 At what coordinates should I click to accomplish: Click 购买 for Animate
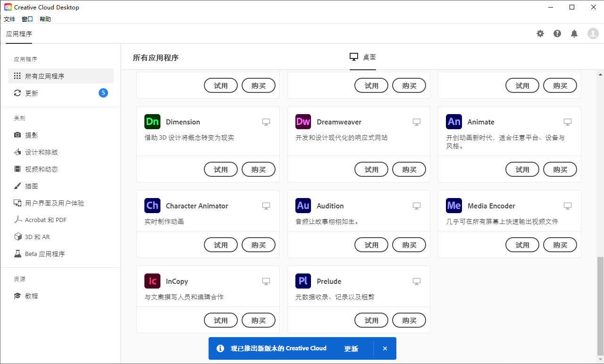click(560, 169)
